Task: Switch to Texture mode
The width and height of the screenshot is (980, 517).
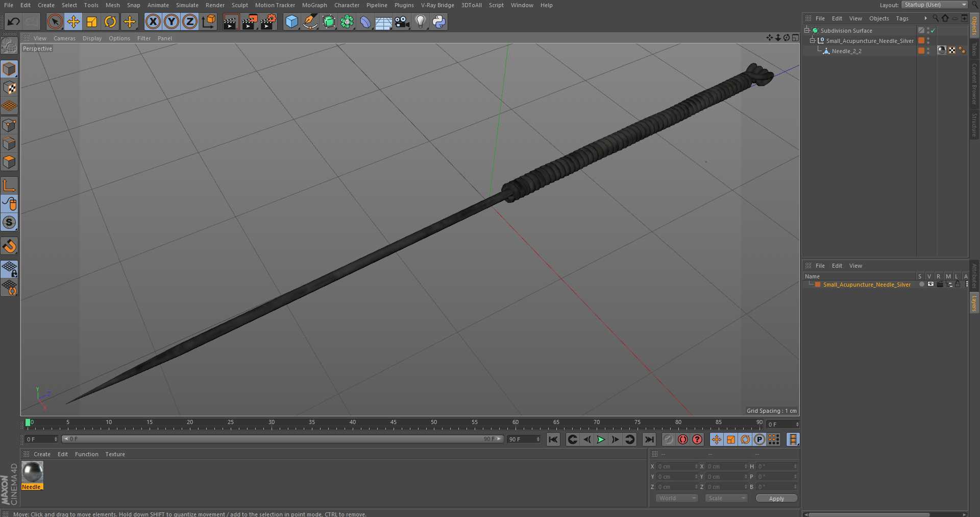Action: click(x=9, y=88)
